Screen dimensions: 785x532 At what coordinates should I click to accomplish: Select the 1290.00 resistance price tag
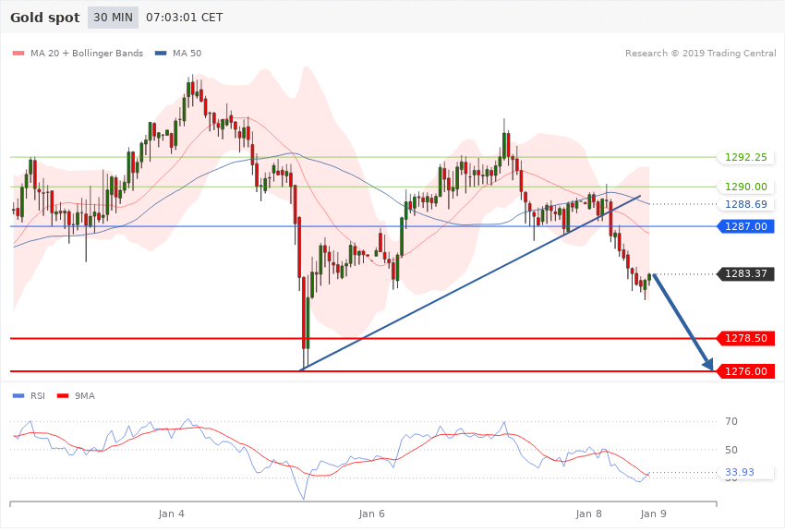click(x=746, y=187)
